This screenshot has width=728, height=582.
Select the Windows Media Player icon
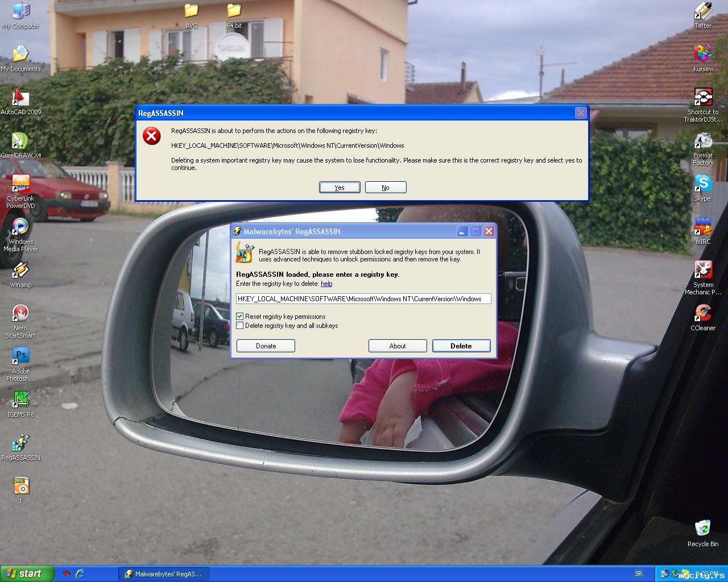(x=20, y=235)
